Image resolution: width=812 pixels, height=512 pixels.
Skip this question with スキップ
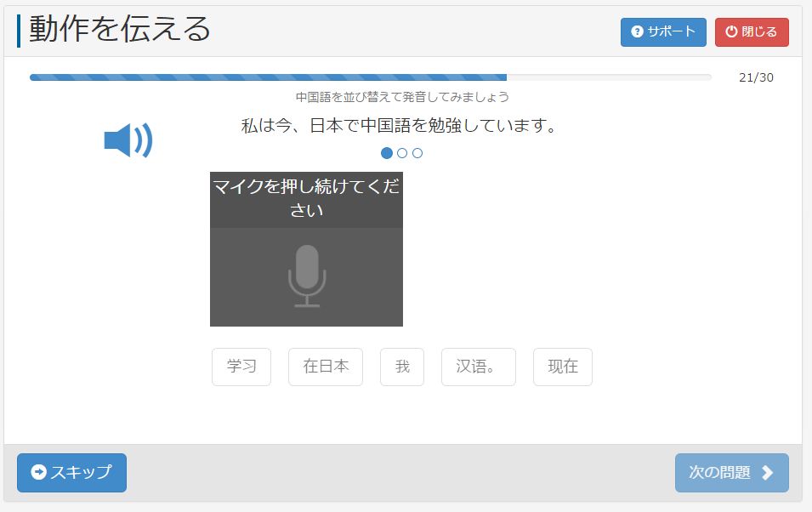tap(71, 473)
